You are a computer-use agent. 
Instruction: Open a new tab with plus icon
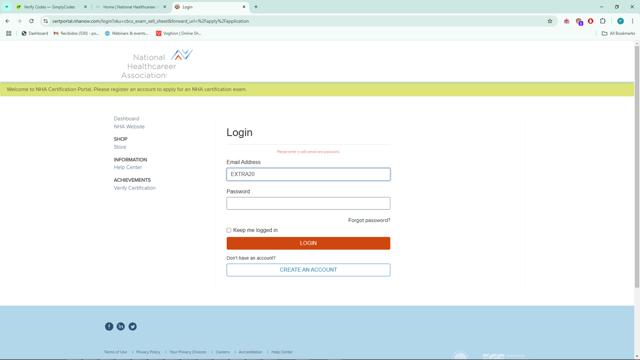[256, 7]
